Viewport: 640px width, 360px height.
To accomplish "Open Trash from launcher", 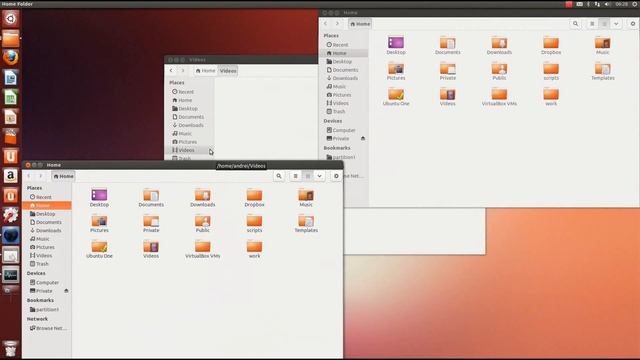I will pos(11,349).
